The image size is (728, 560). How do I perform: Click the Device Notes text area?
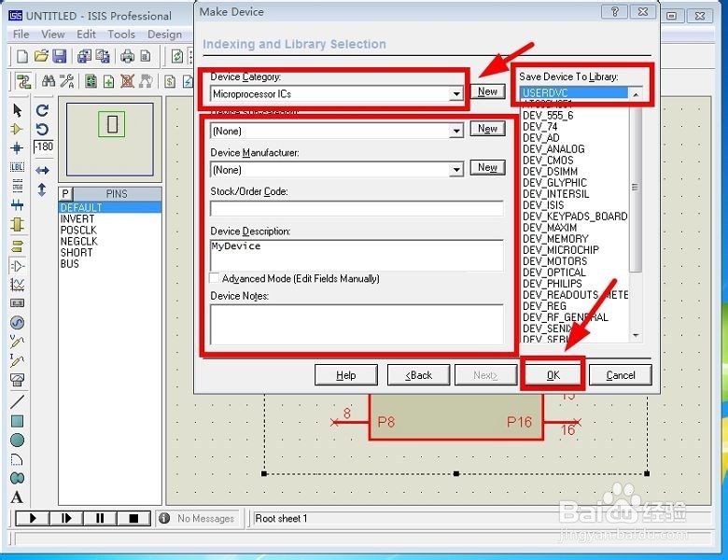[357, 324]
